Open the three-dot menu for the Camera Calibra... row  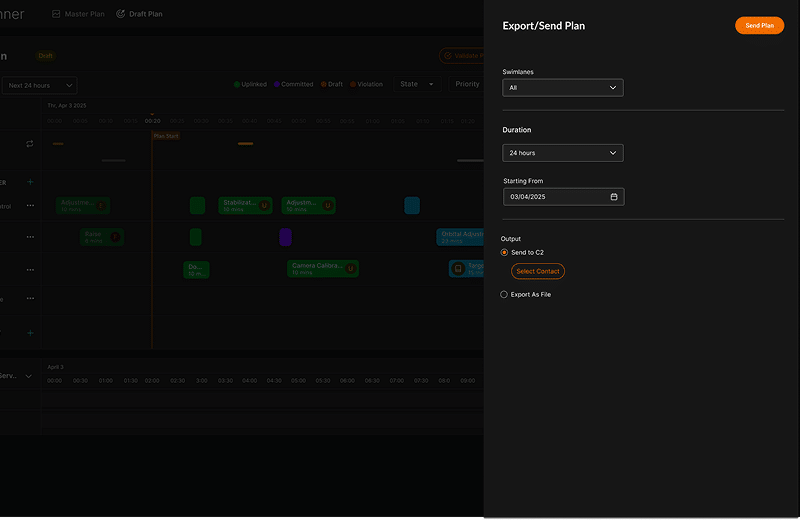coord(30,270)
